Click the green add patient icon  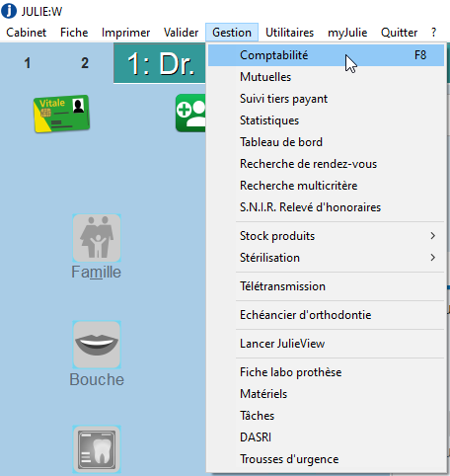pyautogui.click(x=190, y=113)
